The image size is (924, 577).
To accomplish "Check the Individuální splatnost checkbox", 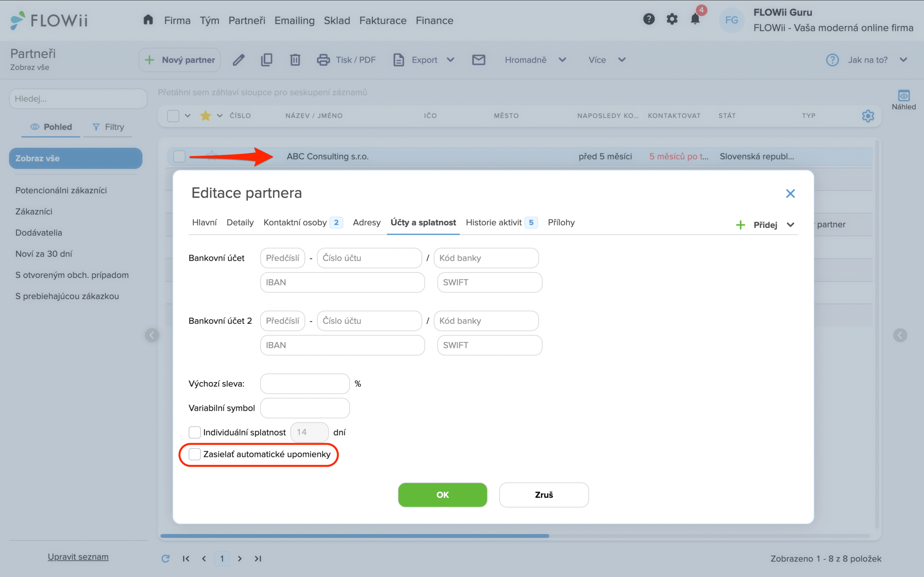I will coord(195,432).
